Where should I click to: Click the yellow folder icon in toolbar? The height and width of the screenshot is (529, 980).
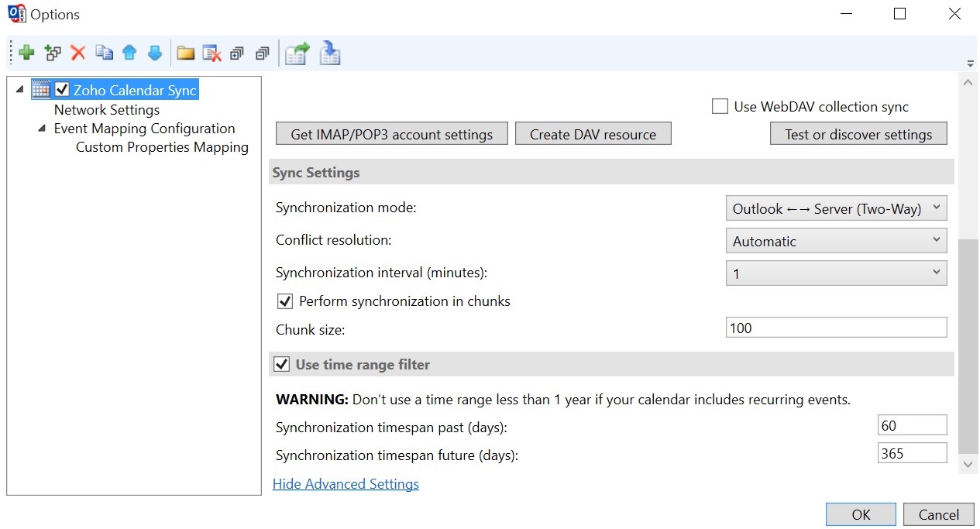pyautogui.click(x=186, y=53)
